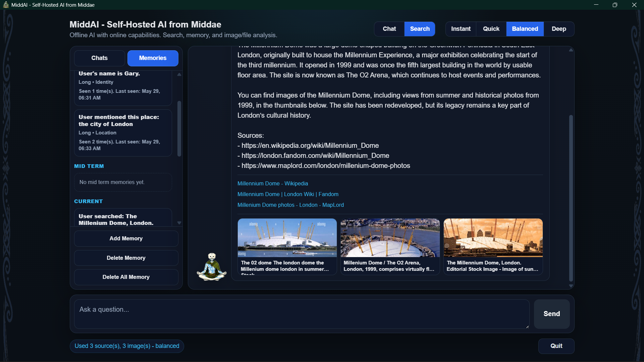Switch to Search mode
The height and width of the screenshot is (362, 644).
(420, 29)
